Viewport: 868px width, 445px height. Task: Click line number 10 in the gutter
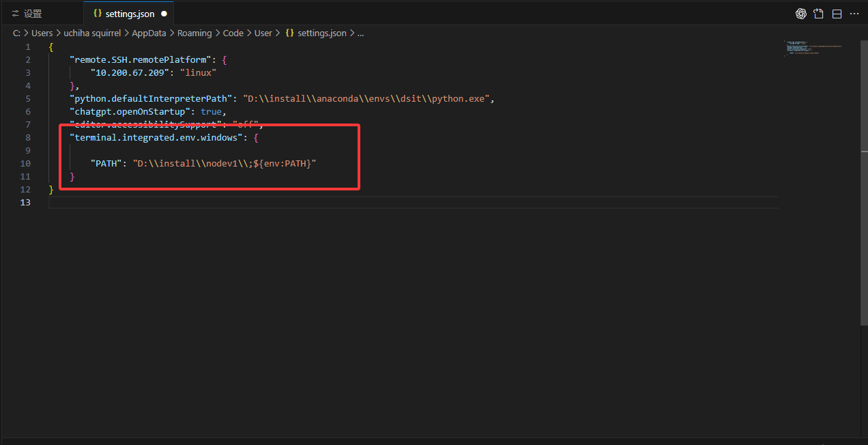coord(25,163)
